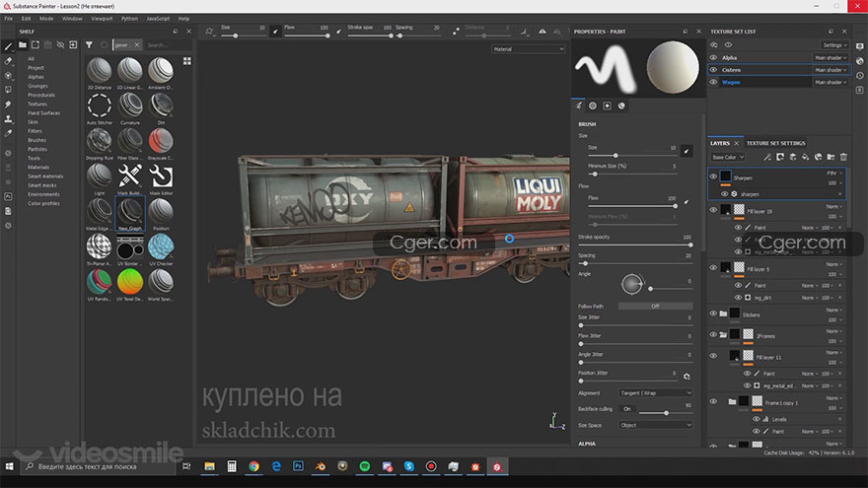Select Hard Surfaces shelf category
868x488 pixels.
tap(43, 112)
